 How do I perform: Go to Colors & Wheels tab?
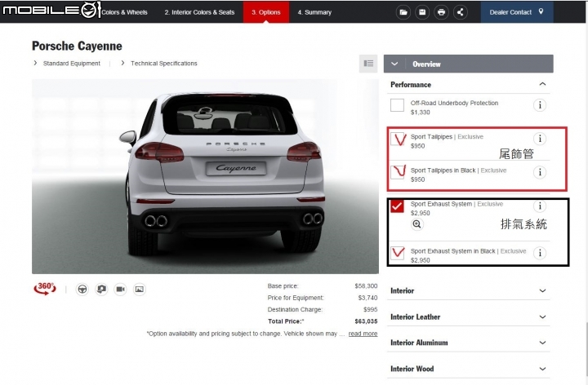[x=124, y=12]
